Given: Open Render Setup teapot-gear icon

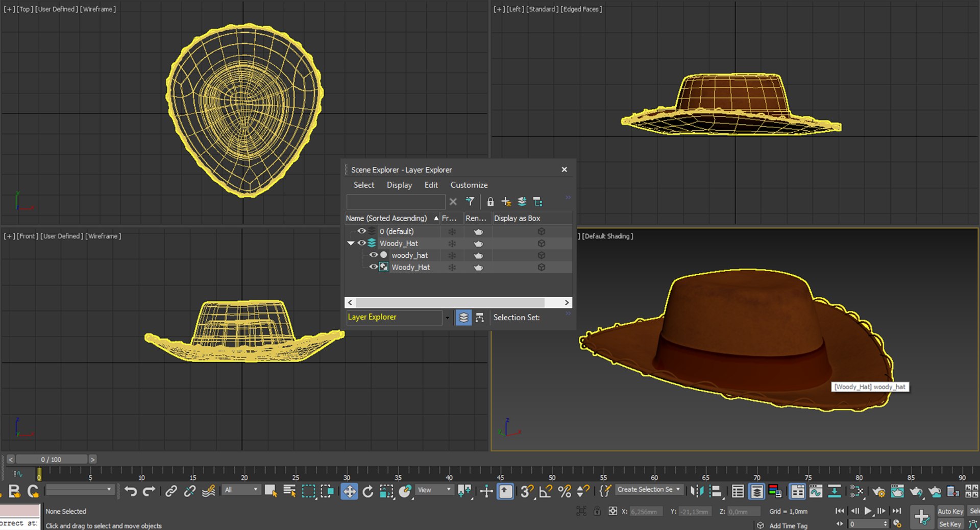Looking at the screenshot, I should pos(878,491).
